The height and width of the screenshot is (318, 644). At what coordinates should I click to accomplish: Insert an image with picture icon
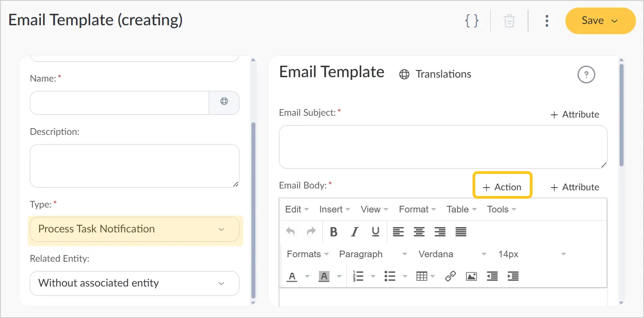[x=471, y=276]
